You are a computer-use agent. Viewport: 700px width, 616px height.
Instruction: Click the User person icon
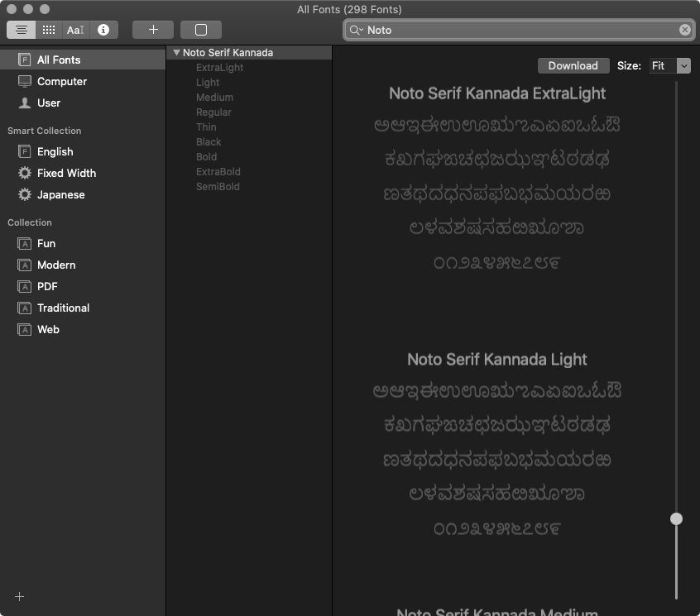pos(25,103)
